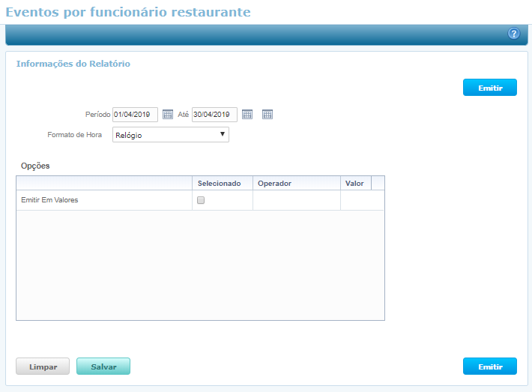Click the Selecionado column header
This screenshot has height=392, width=532.
pyautogui.click(x=219, y=183)
